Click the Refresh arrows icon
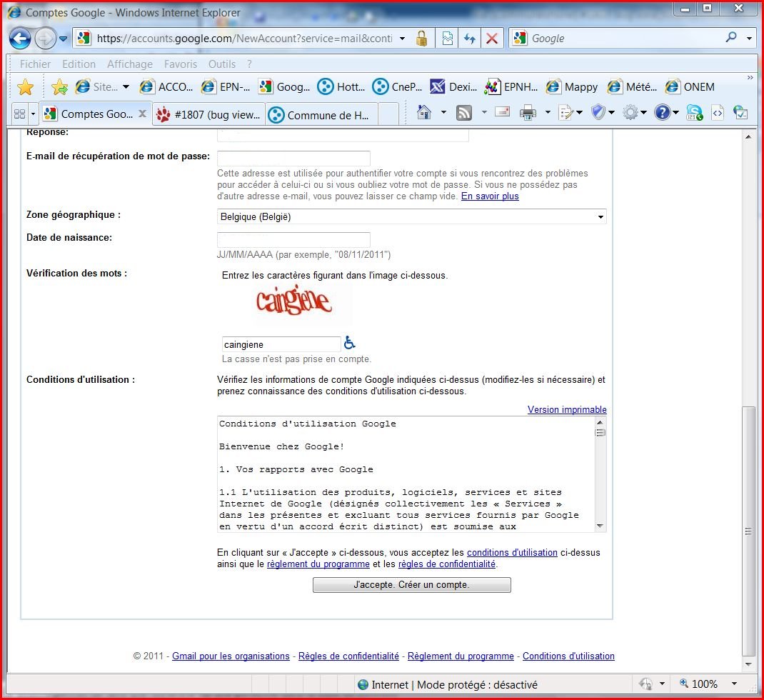Image resolution: width=764 pixels, height=700 pixels. [x=470, y=38]
